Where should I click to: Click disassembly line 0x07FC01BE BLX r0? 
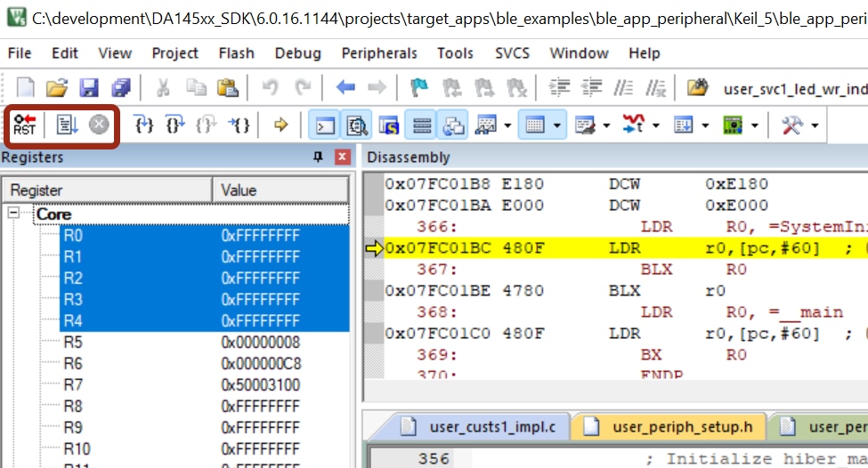coord(626,291)
